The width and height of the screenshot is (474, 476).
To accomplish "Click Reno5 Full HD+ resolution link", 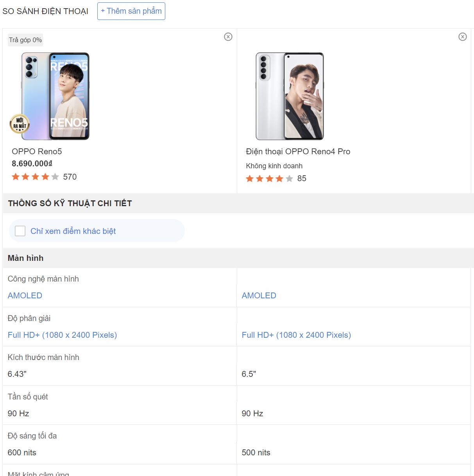I will coord(62,335).
